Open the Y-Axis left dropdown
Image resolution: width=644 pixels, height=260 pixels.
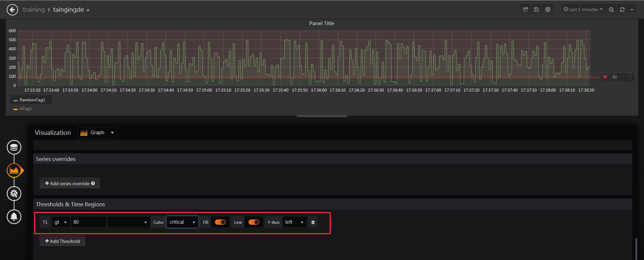(x=294, y=222)
